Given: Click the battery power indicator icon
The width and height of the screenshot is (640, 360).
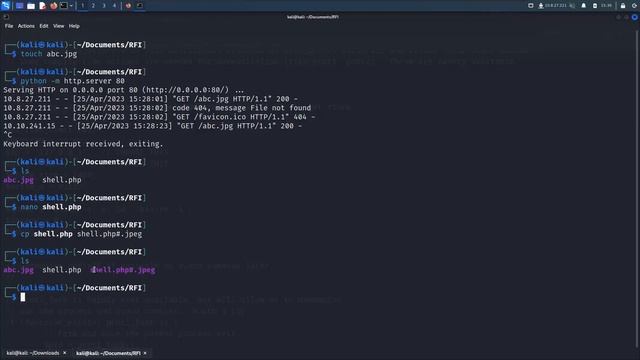Looking at the screenshot, I should pos(595,6).
